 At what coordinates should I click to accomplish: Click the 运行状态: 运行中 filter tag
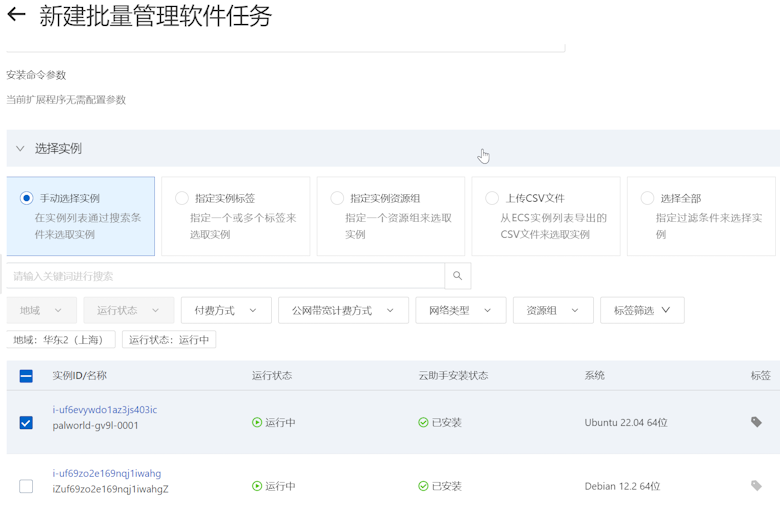(169, 340)
